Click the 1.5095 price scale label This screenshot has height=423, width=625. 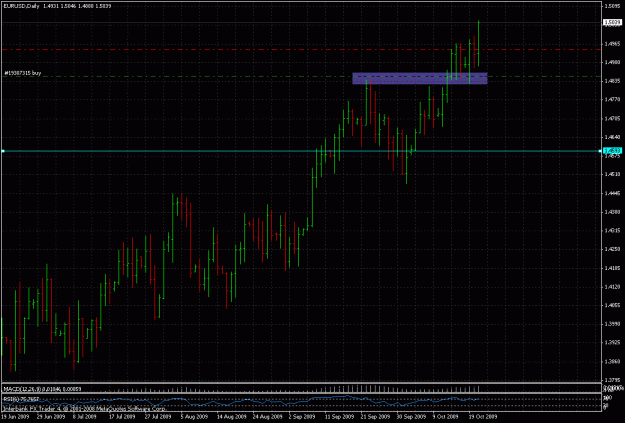pyautogui.click(x=612, y=6)
